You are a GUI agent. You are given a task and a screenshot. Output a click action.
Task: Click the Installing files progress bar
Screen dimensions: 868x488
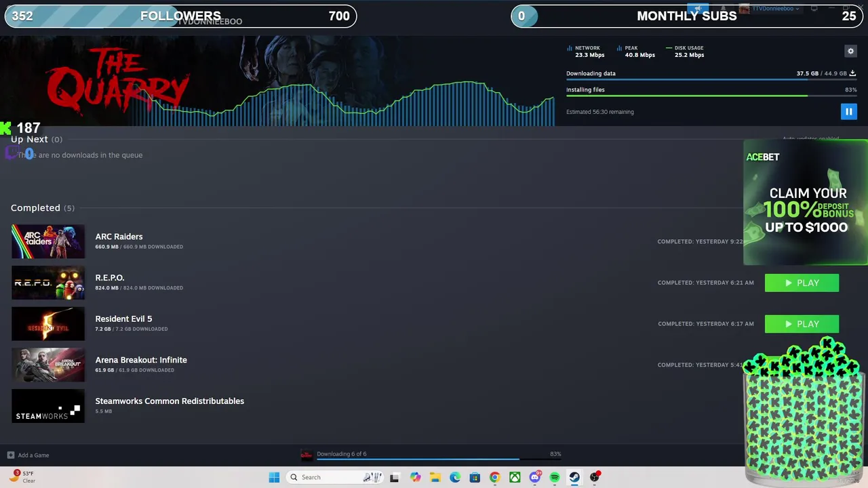point(711,96)
